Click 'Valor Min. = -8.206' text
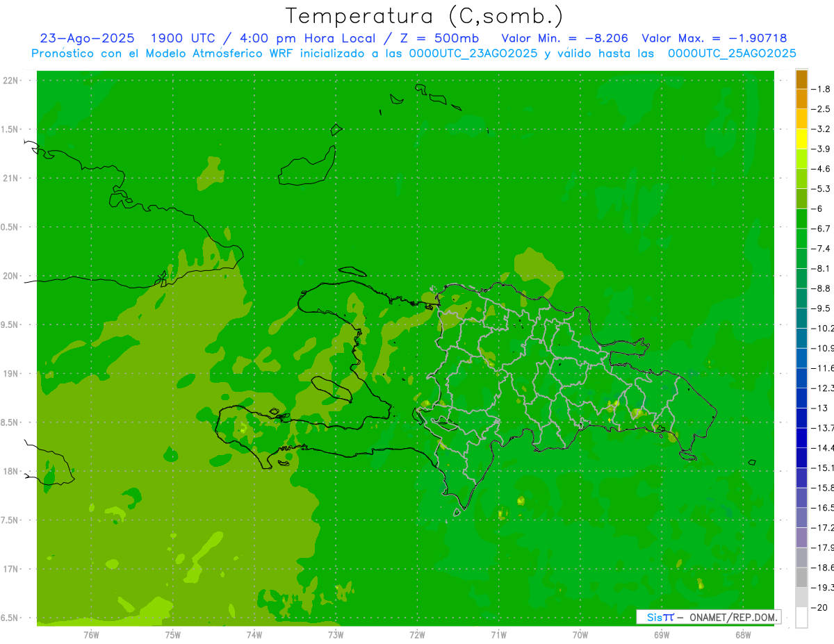 click(x=564, y=38)
